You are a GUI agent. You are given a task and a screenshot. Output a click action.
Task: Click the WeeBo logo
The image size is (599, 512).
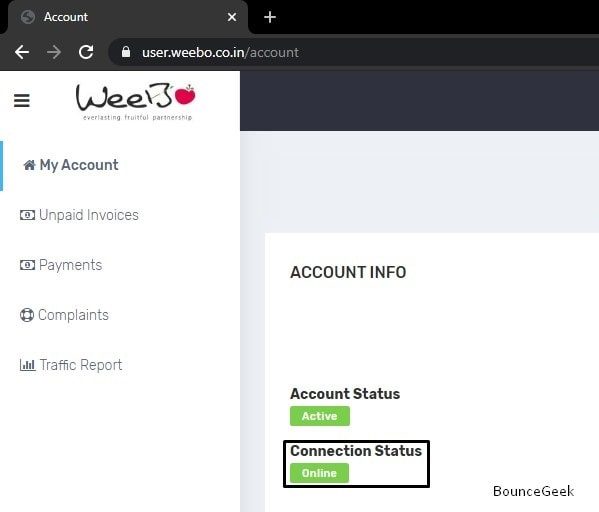(x=136, y=102)
